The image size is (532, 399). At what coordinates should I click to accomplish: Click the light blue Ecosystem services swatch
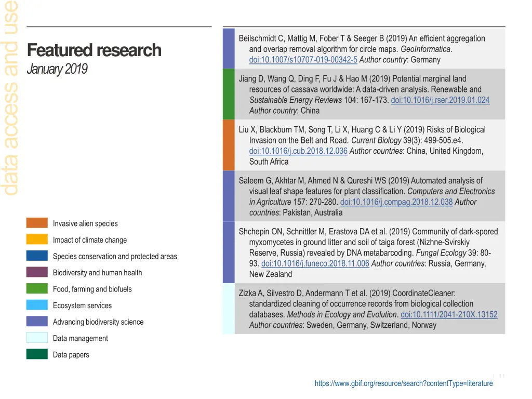[x=37, y=305]
